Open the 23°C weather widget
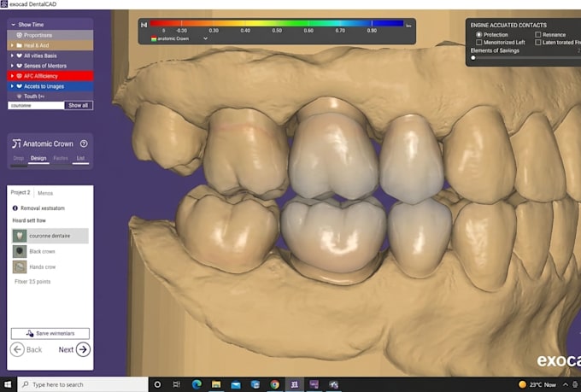 pyautogui.click(x=537, y=384)
